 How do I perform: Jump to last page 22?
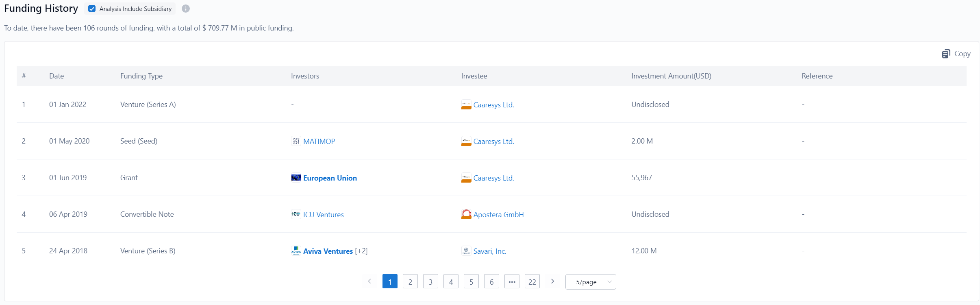[532, 281]
